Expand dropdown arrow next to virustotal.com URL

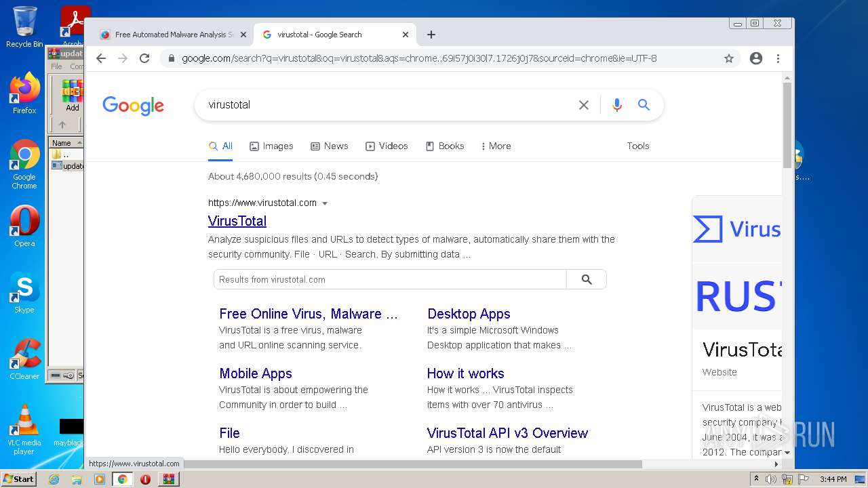(x=325, y=203)
